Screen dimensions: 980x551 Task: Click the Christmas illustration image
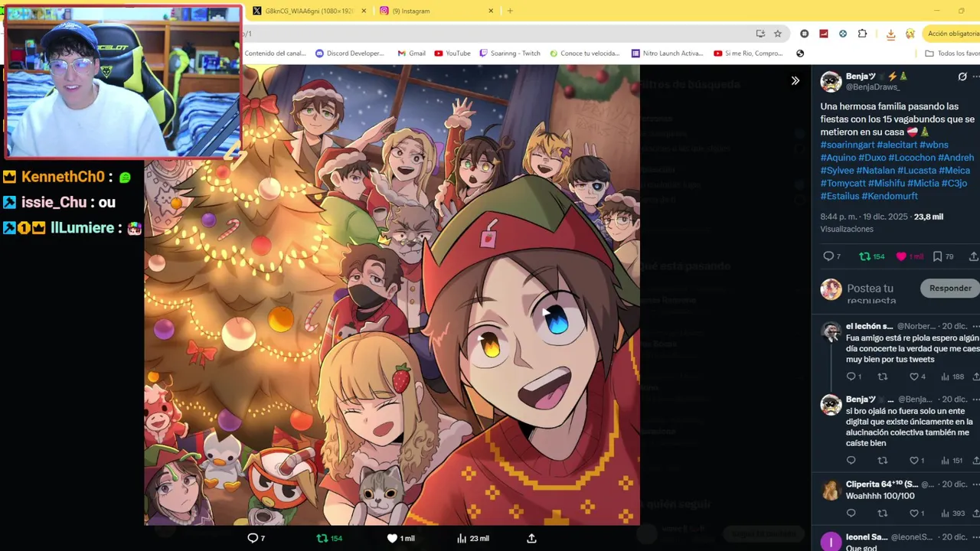[x=392, y=295]
